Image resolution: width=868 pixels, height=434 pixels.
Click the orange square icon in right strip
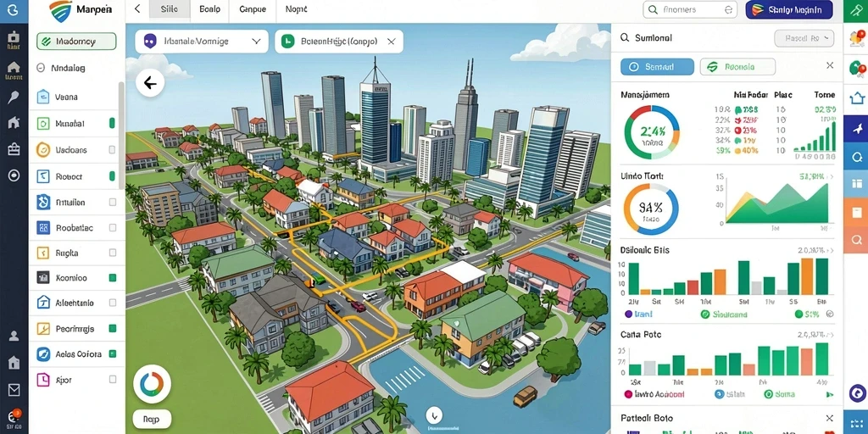(856, 212)
